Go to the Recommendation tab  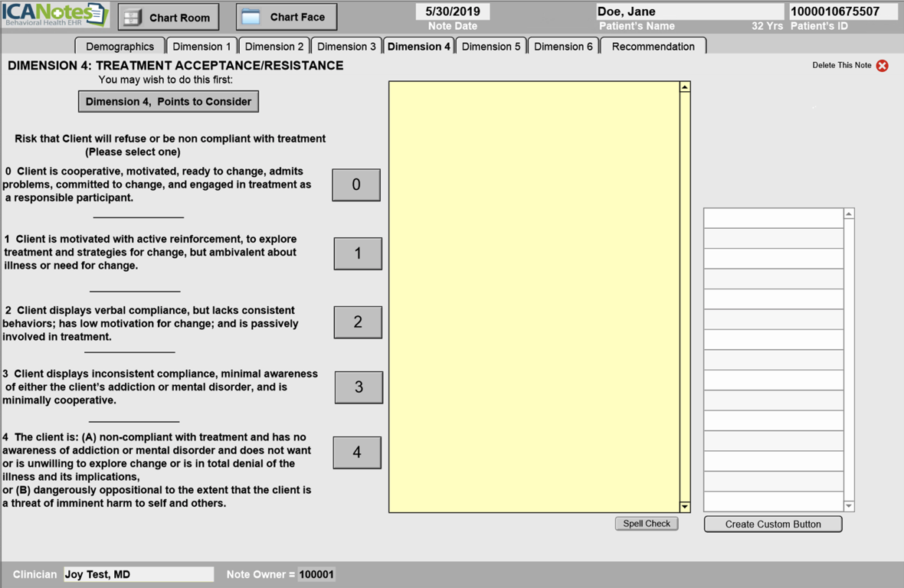pyautogui.click(x=653, y=47)
